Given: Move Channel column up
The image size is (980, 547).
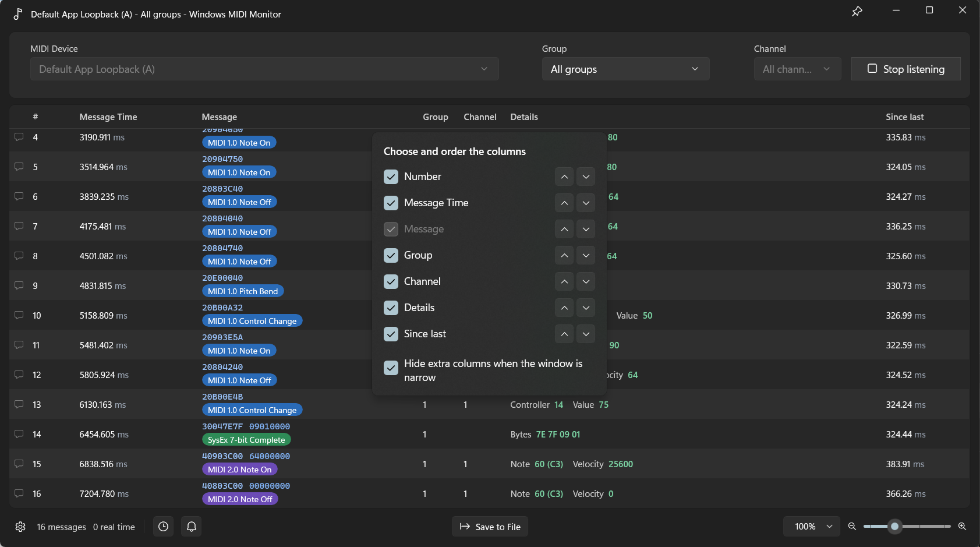Looking at the screenshot, I should coord(564,281).
